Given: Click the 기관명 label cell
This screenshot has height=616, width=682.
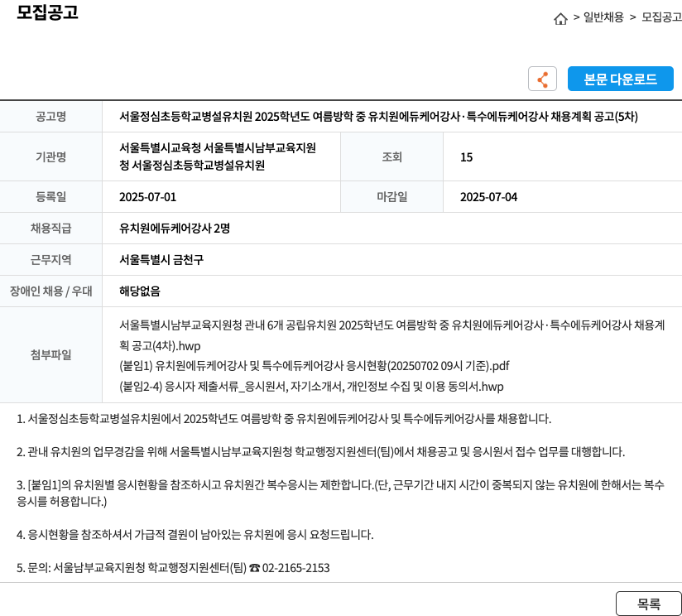Looking at the screenshot, I should point(50,156).
